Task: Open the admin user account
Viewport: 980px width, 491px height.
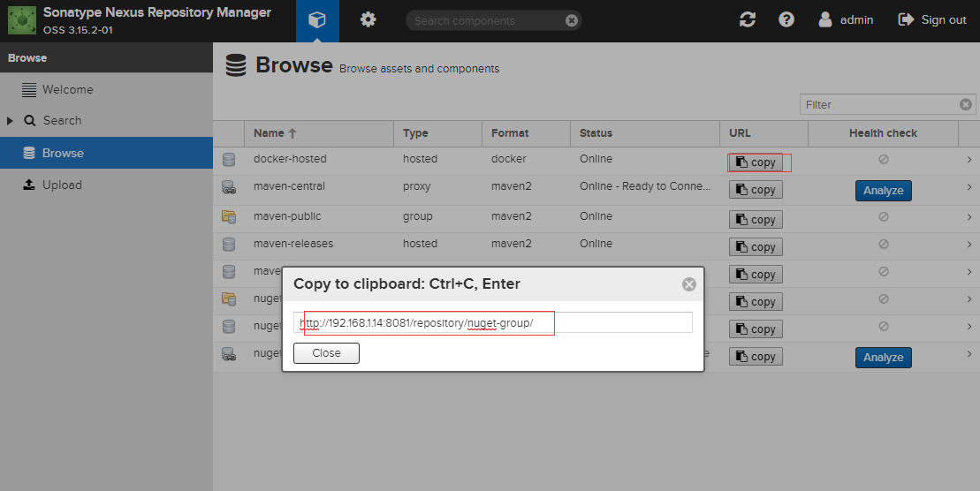Action: click(x=846, y=20)
